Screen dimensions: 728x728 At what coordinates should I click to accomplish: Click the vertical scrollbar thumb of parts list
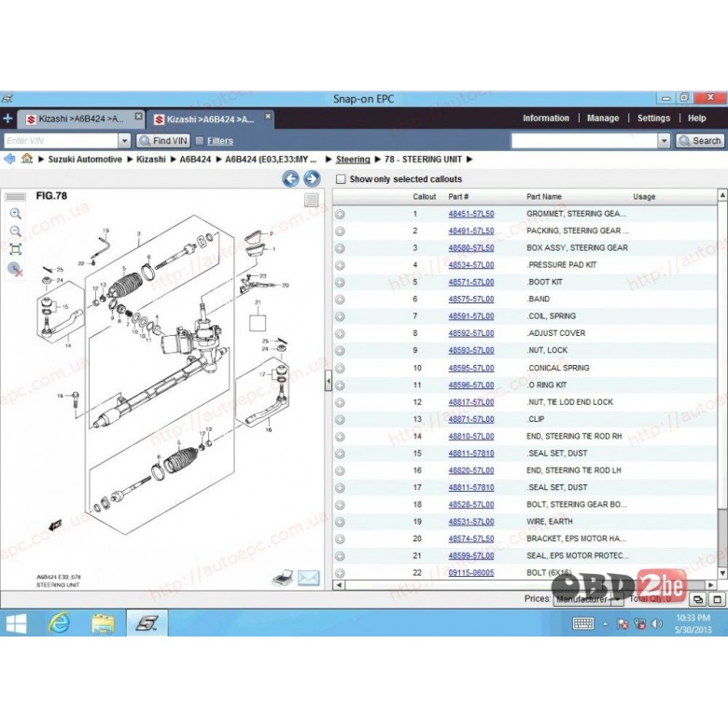pyautogui.click(x=722, y=537)
